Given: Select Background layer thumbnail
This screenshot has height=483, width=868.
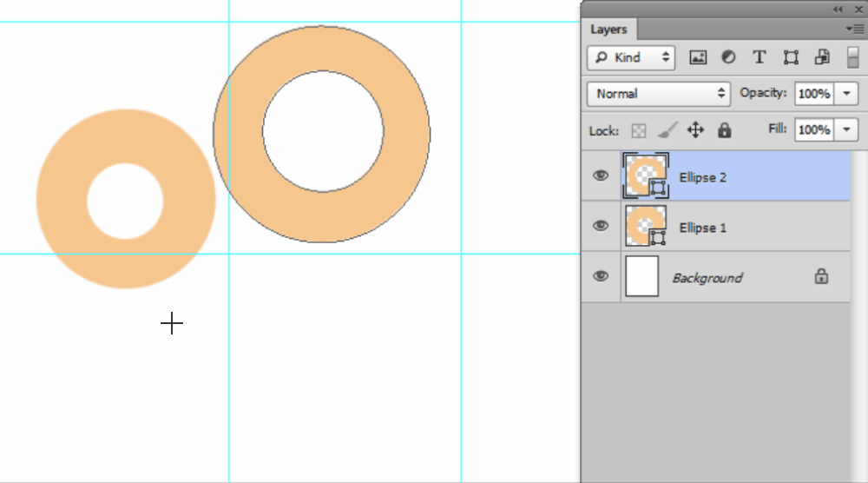Looking at the screenshot, I should 641,276.
